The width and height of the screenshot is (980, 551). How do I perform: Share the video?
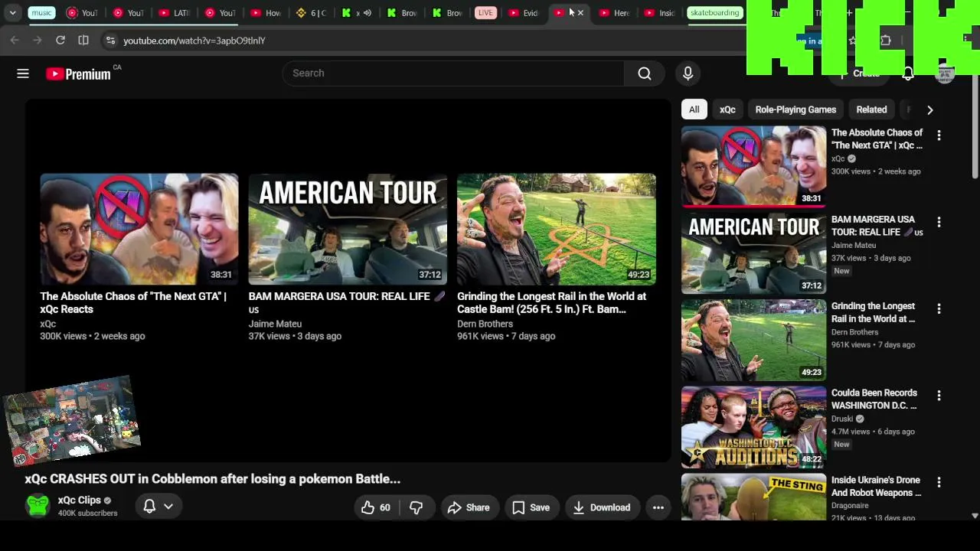tap(469, 507)
